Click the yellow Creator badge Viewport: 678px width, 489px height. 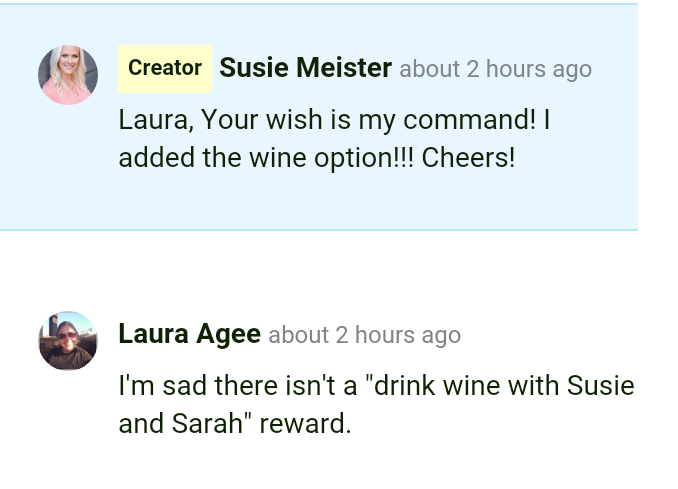coord(165,69)
